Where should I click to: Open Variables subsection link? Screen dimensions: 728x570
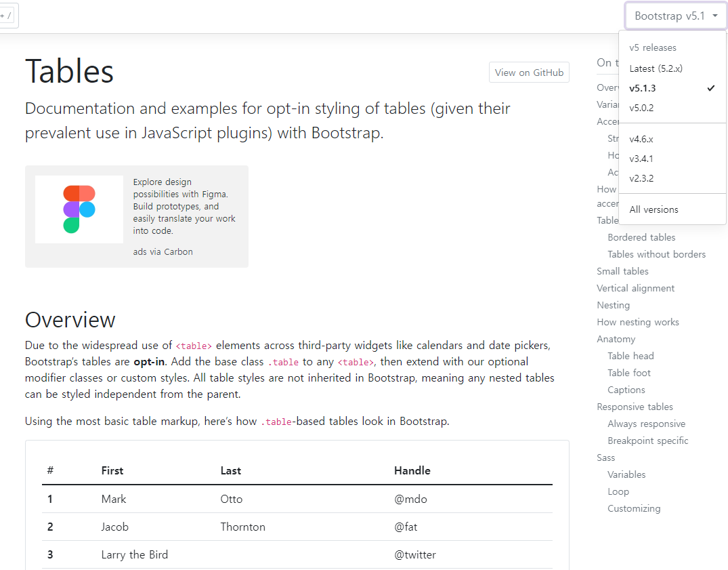[626, 474]
